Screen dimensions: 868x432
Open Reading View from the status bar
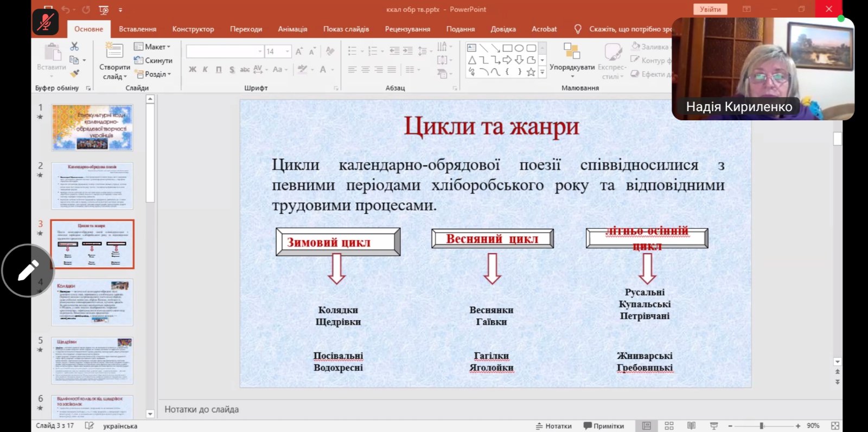coord(691,426)
